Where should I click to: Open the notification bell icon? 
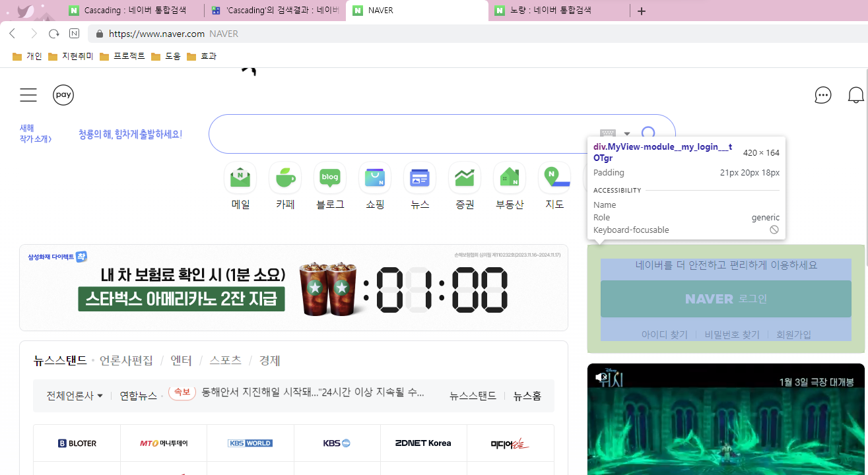point(856,95)
